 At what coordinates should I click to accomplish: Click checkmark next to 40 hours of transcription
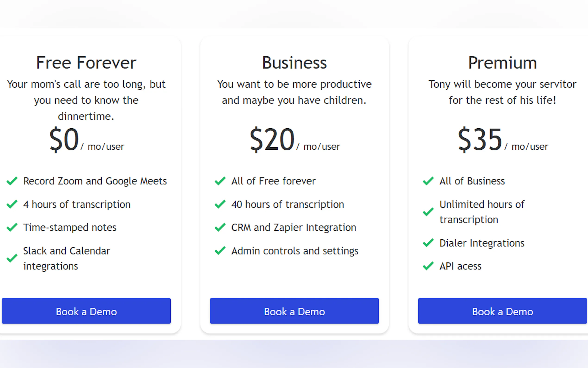pos(220,204)
